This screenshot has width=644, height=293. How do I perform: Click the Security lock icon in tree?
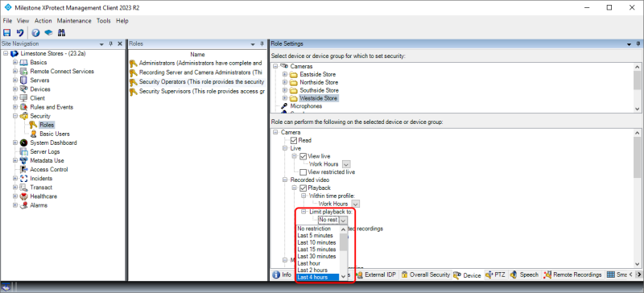(x=24, y=116)
